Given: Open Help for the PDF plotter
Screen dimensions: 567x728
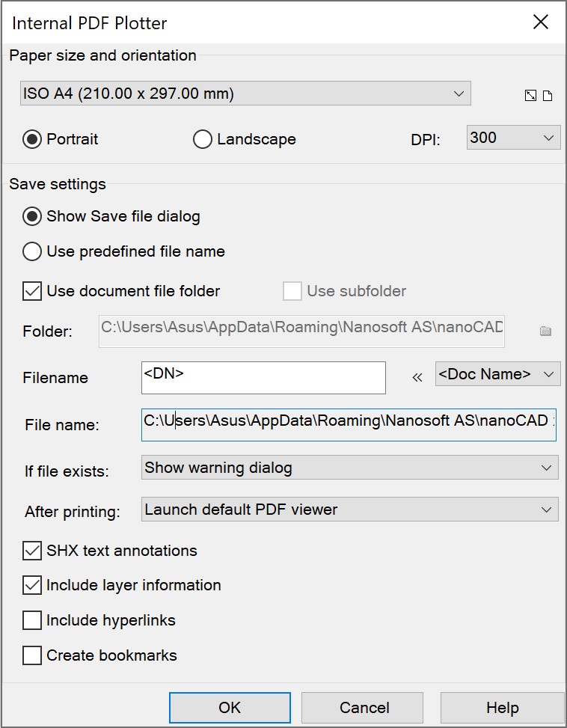Looking at the screenshot, I should [502, 707].
